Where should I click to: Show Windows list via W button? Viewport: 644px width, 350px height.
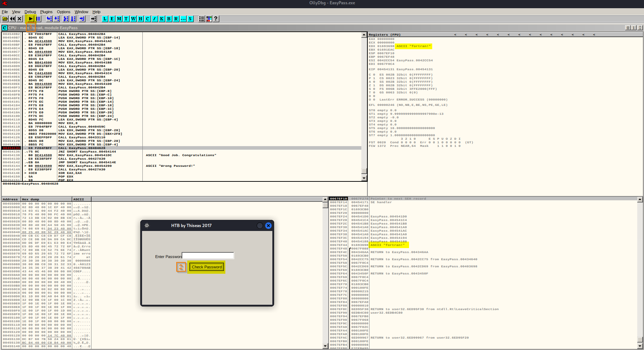point(133,19)
